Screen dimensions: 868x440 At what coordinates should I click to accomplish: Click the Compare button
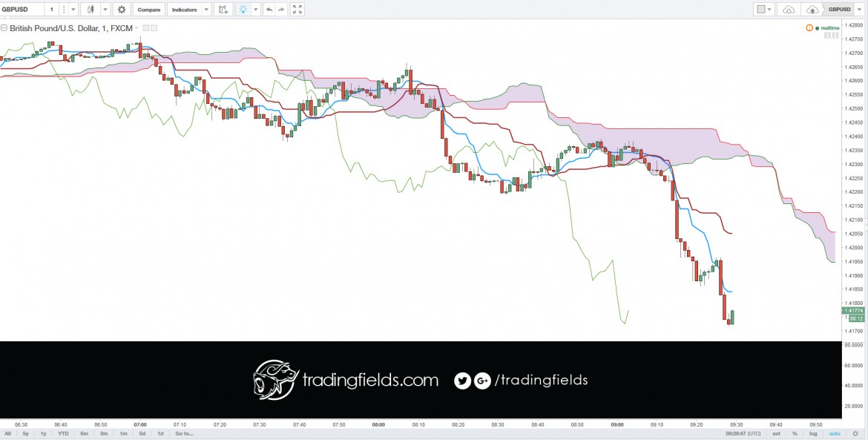pyautogui.click(x=149, y=10)
